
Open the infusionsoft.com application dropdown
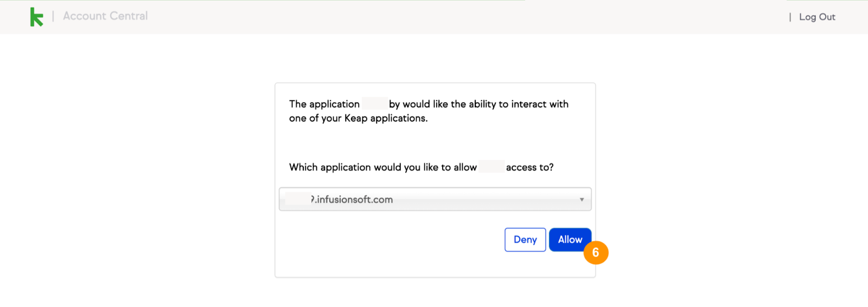click(x=435, y=199)
